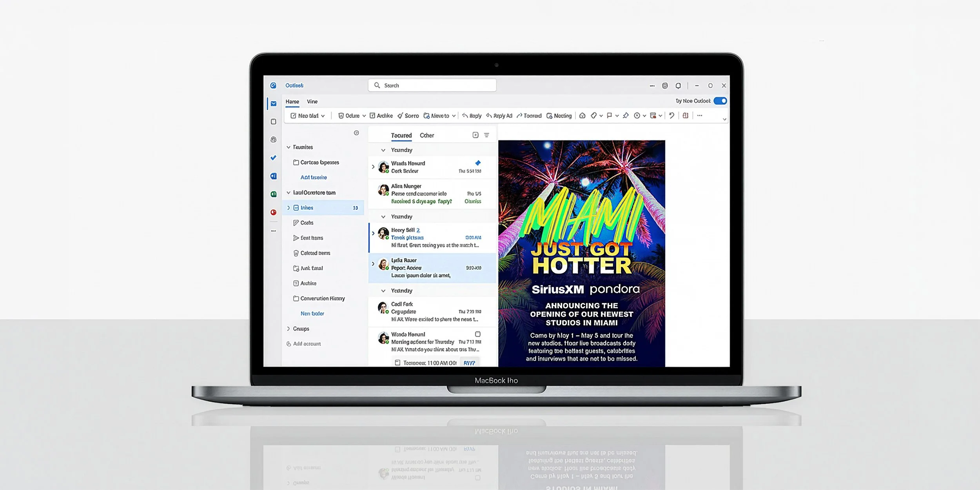This screenshot has height=490, width=980.
Task: Expand the Inies folder chevron
Action: pos(289,208)
